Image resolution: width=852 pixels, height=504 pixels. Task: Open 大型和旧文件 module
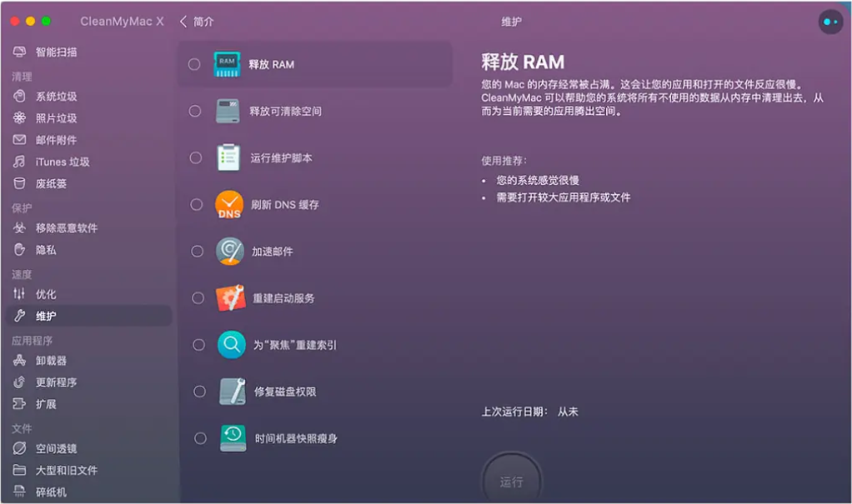point(55,471)
